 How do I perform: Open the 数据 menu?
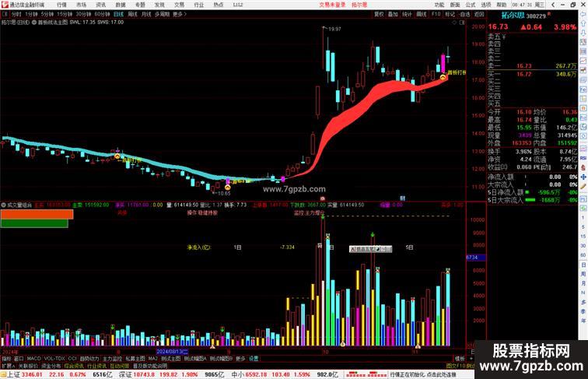[x=121, y=5]
